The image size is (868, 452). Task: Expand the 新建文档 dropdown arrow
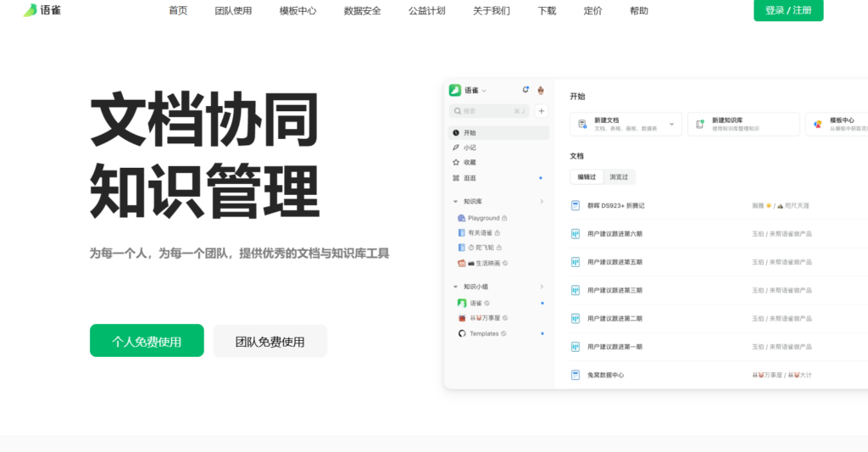tap(671, 124)
